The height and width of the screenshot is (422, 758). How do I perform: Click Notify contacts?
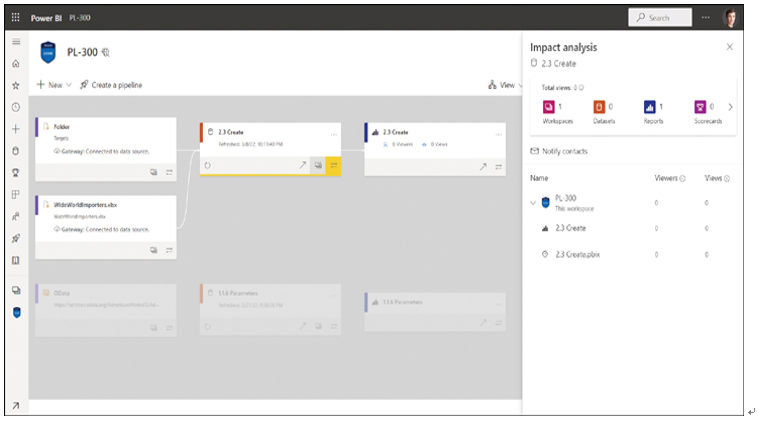point(559,151)
